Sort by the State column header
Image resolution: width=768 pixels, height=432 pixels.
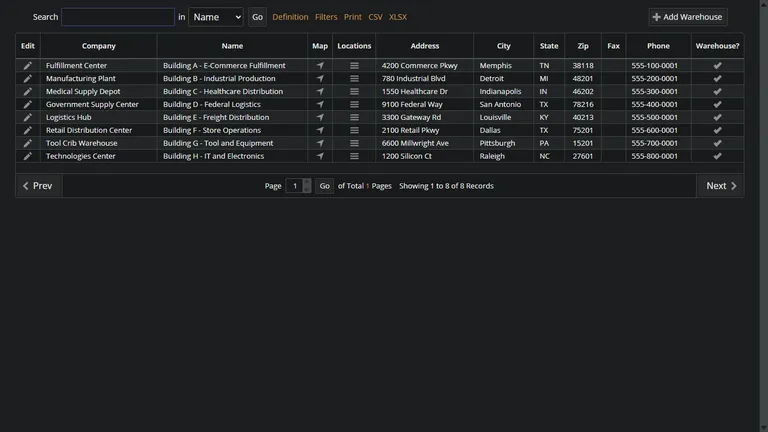point(549,46)
